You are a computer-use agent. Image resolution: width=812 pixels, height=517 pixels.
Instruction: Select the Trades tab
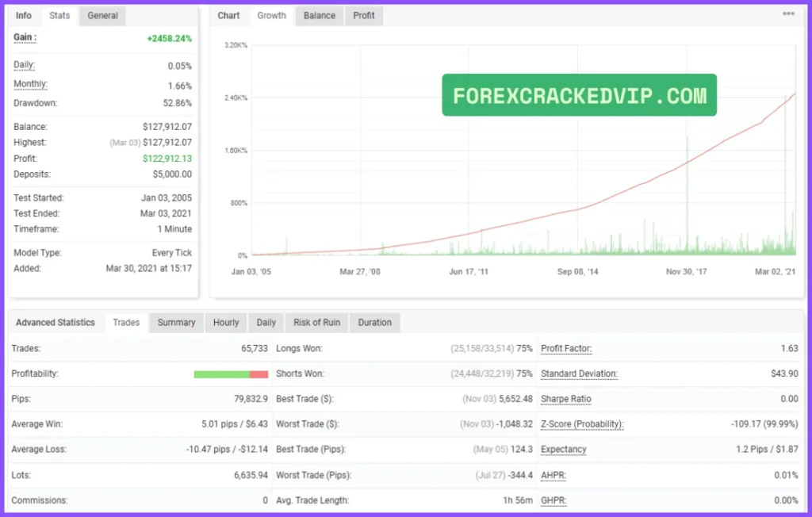pos(126,323)
